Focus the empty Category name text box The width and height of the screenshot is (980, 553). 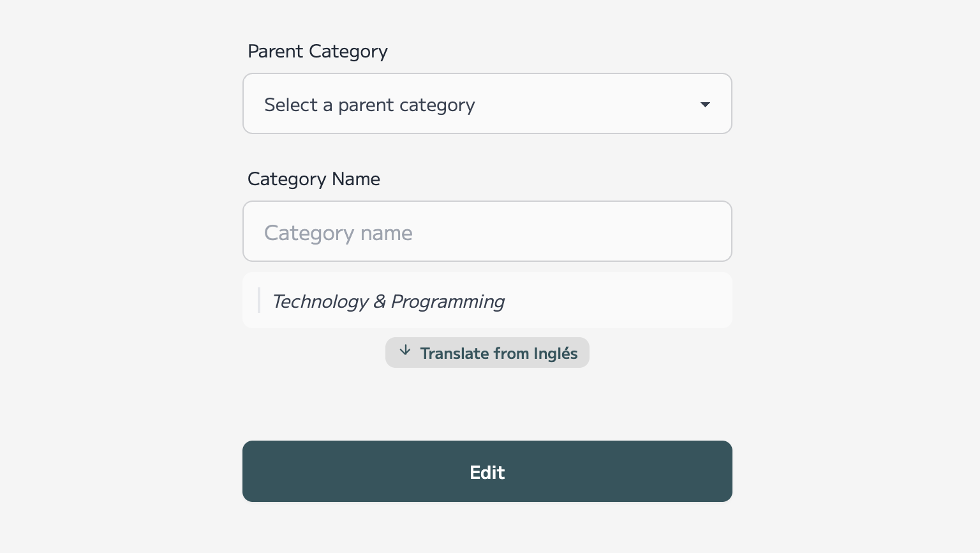pos(487,231)
